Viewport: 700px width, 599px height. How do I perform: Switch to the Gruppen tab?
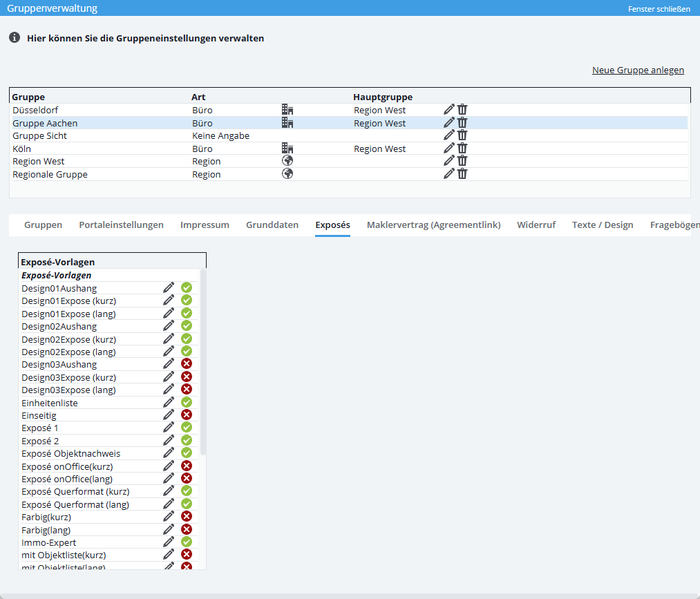[44, 225]
